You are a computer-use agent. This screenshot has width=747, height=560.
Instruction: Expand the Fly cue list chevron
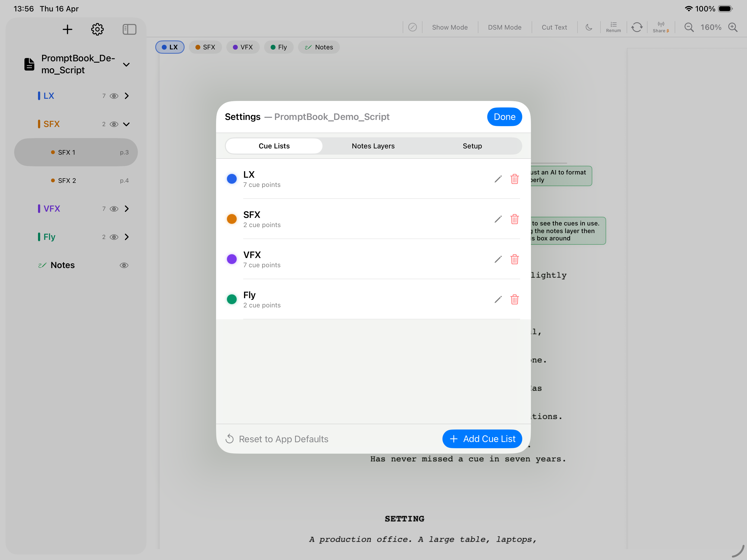(127, 237)
